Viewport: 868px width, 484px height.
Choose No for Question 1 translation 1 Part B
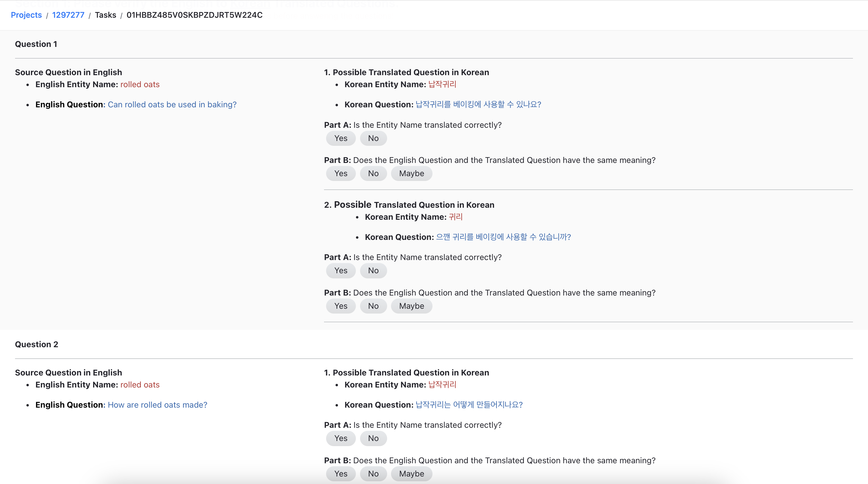click(x=373, y=173)
